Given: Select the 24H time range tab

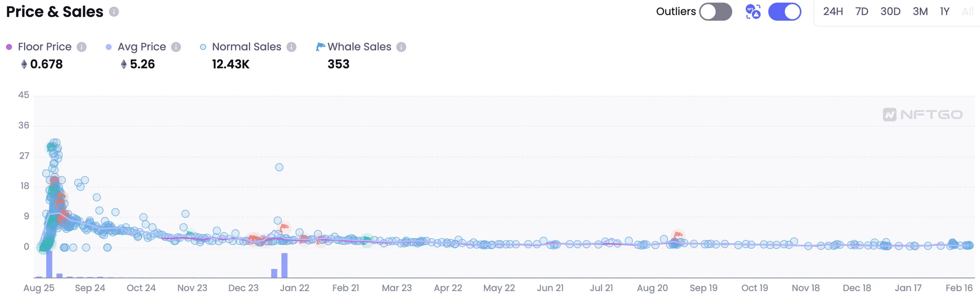Looking at the screenshot, I should [833, 12].
